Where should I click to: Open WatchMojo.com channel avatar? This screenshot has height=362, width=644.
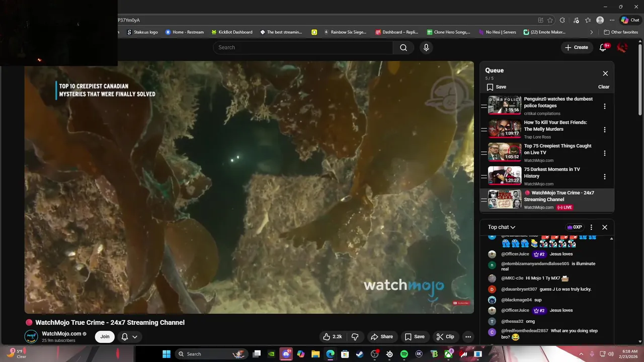click(x=31, y=337)
